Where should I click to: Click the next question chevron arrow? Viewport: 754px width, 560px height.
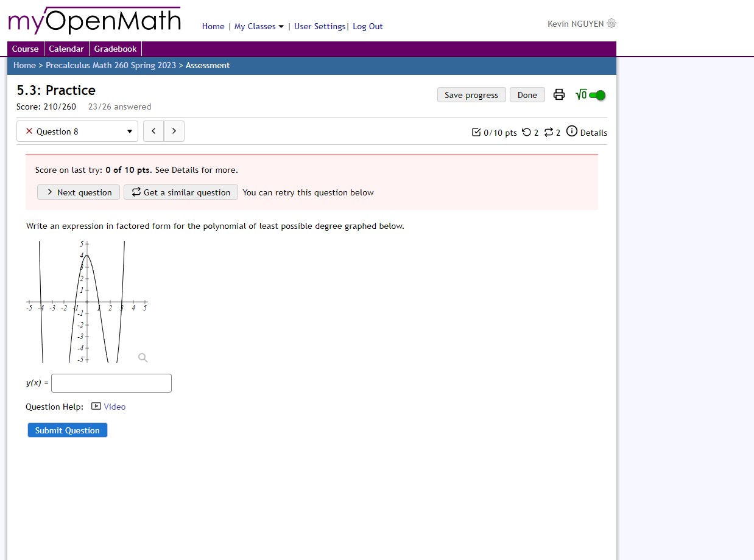[174, 131]
